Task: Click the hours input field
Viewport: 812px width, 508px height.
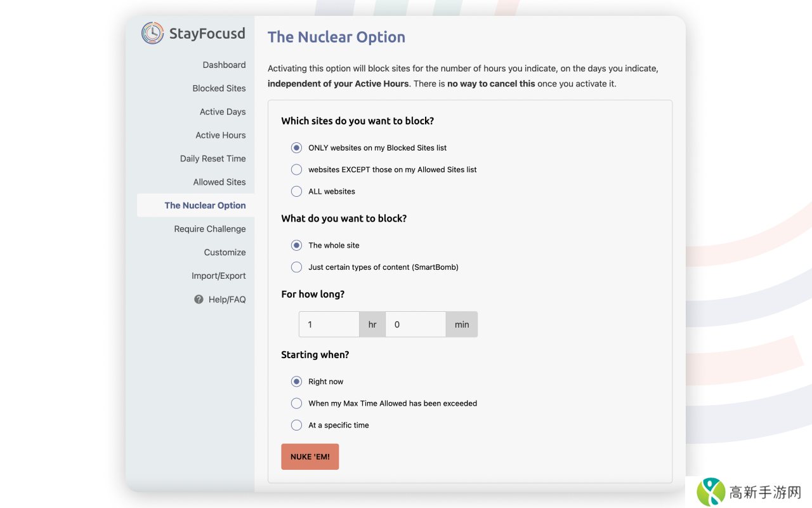Action: point(329,324)
